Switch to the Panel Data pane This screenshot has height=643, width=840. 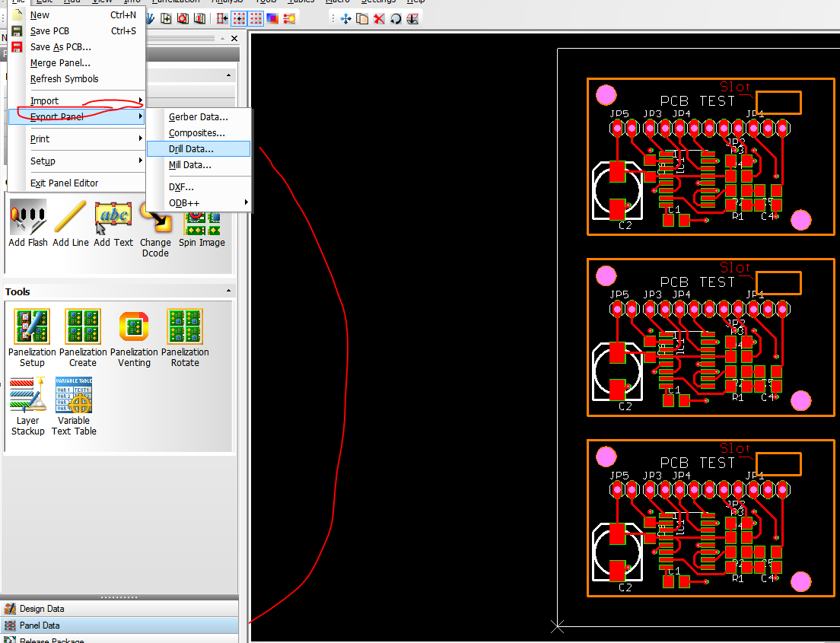[119, 625]
